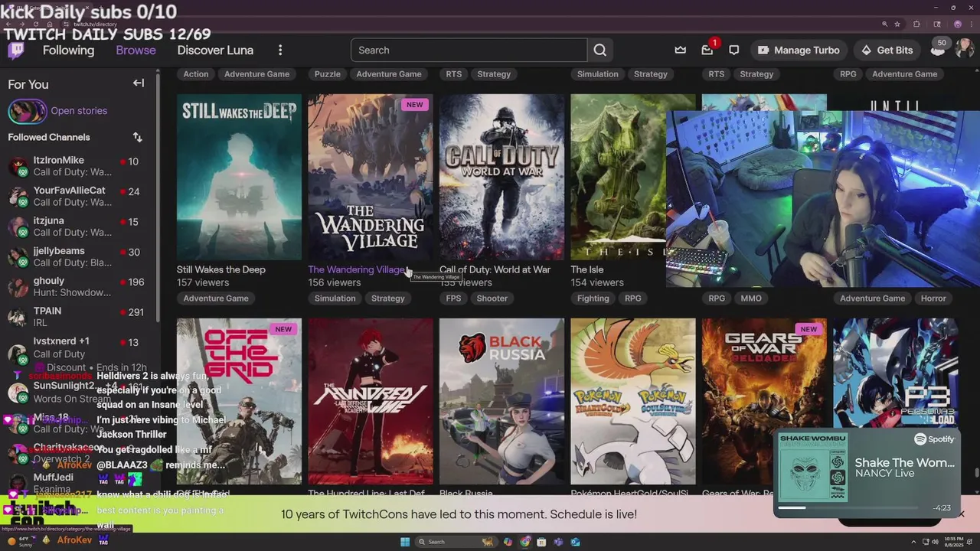Click the Windows taskbar Search box
This screenshot has height=551, width=980.
(x=456, y=542)
